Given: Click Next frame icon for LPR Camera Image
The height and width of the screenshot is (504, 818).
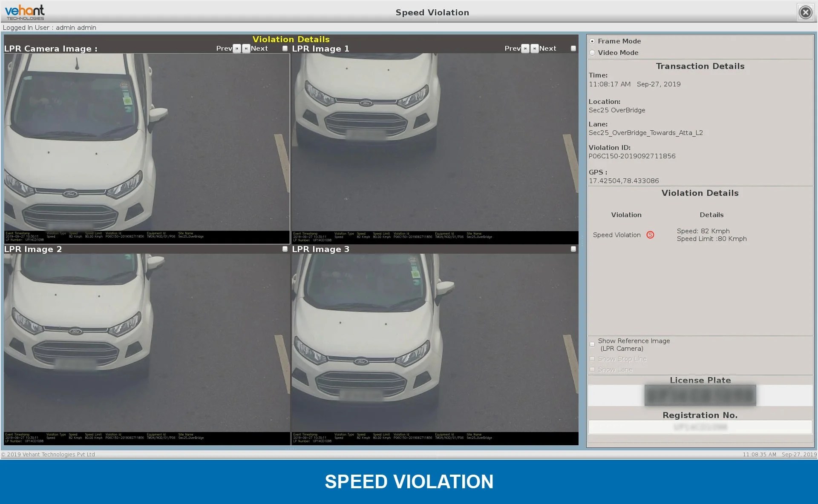Looking at the screenshot, I should 246,49.
